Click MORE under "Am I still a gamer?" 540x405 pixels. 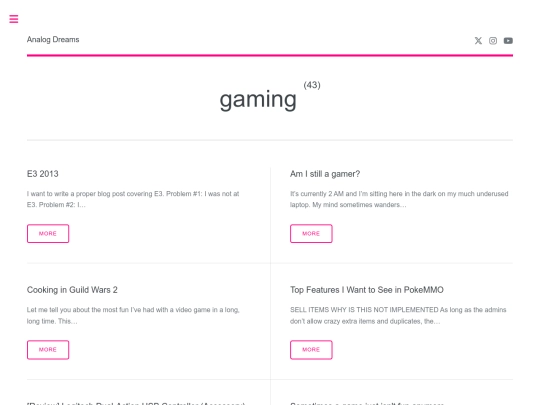click(311, 233)
